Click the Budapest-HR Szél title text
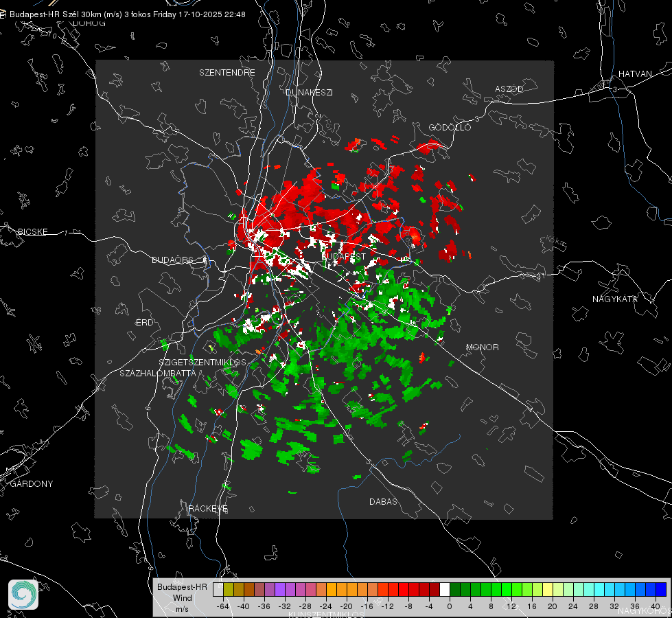This screenshot has height=618, width=672. coord(127,14)
